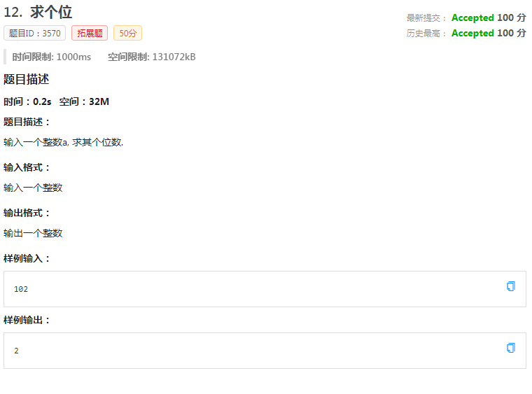Screen dimensions: 532x394
Task: Click the 题目描述 section heading
Action: click(x=26, y=79)
